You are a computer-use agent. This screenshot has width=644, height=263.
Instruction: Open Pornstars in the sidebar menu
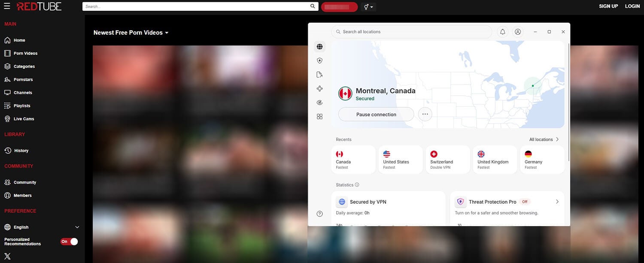click(23, 80)
